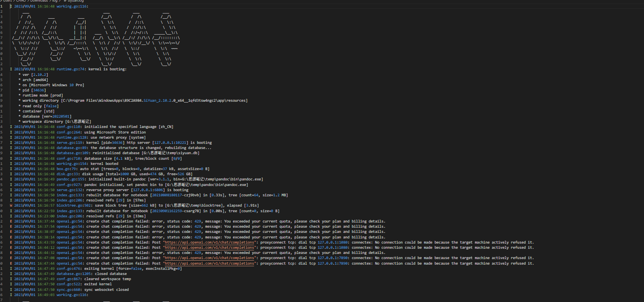Open the OpenAI URL in the 16:43:59 error
Viewport: 644px width, 302px height.
(209, 242)
